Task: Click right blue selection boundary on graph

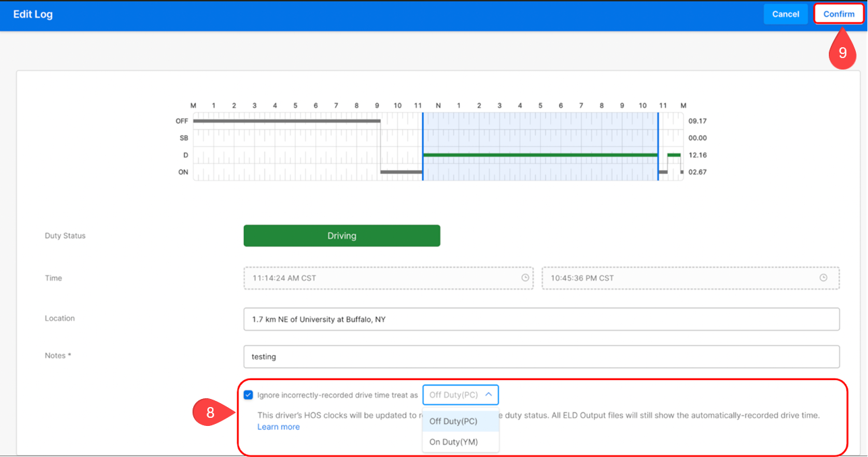Action: pos(658,146)
